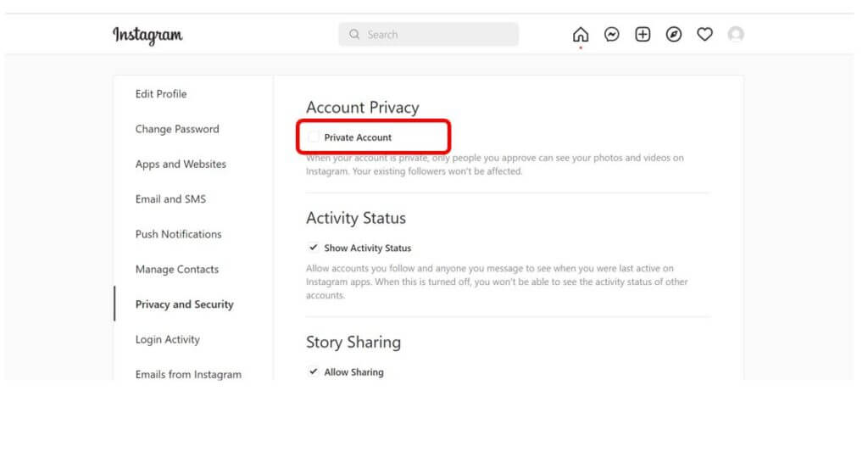Open Email and SMS settings
The height and width of the screenshot is (452, 868).
(170, 198)
